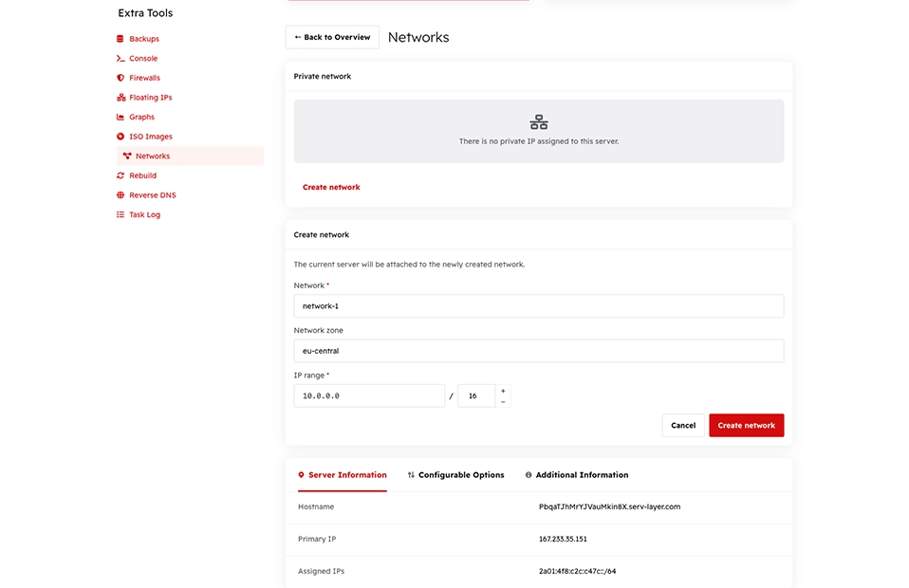Open Reverse DNS globe icon

tap(120, 195)
